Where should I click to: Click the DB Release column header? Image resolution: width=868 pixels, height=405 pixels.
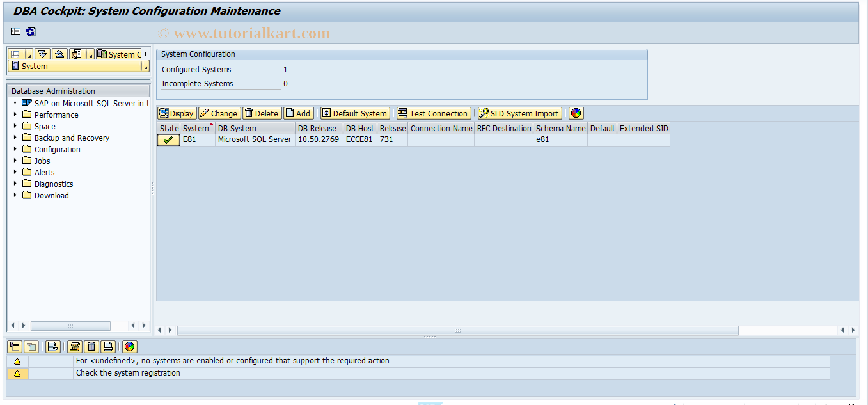(319, 128)
